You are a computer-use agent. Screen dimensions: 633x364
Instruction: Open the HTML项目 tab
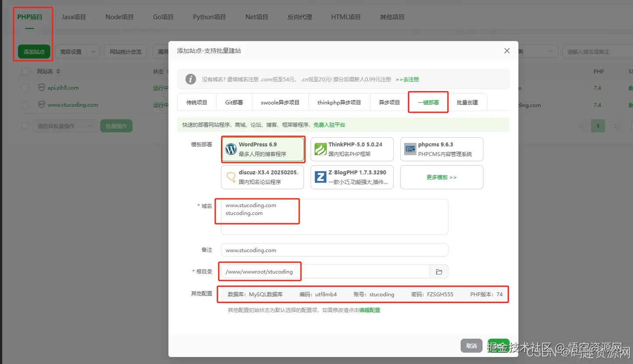[346, 17]
